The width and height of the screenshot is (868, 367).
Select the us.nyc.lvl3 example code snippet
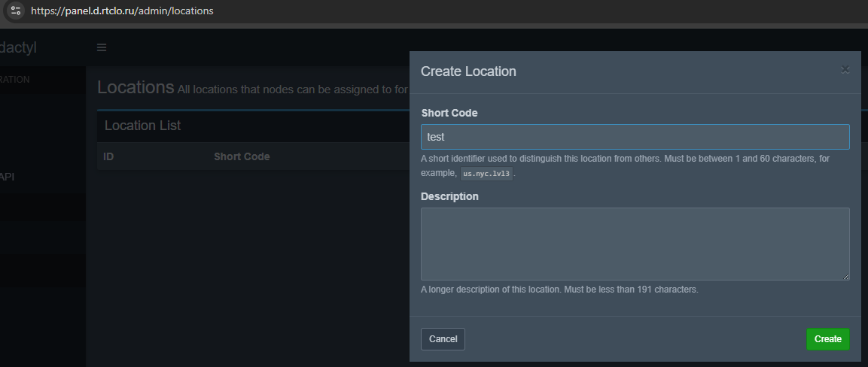click(x=486, y=174)
